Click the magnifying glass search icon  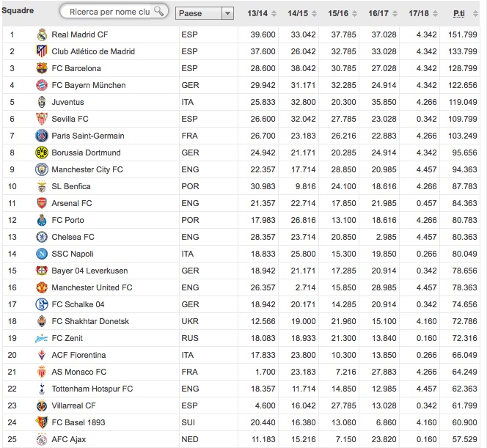158,12
